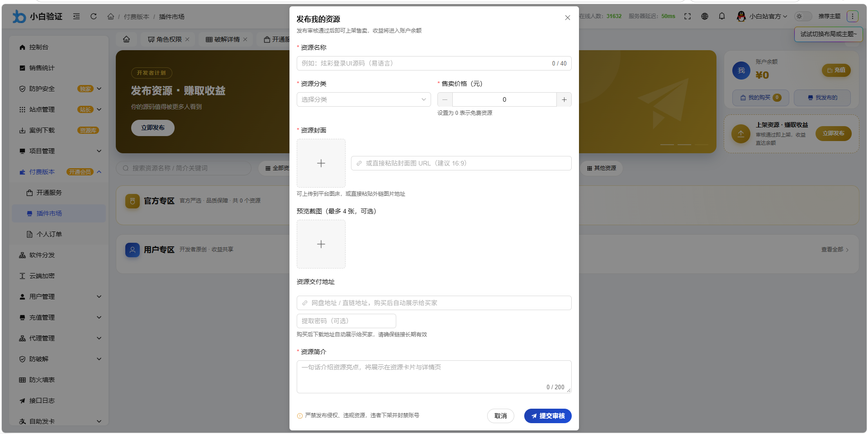
Task: Toggle the dark mode theme switch
Action: 803,16
